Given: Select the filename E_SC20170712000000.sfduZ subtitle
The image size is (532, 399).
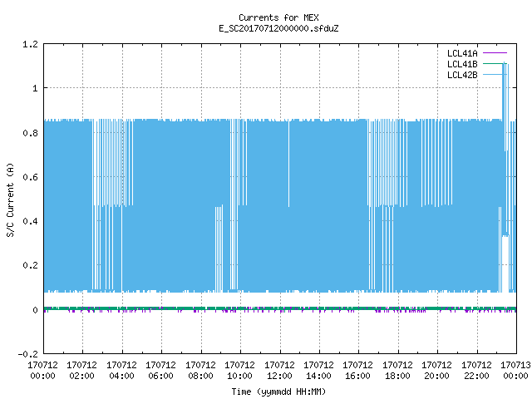Looking at the screenshot, I should [x=278, y=28].
